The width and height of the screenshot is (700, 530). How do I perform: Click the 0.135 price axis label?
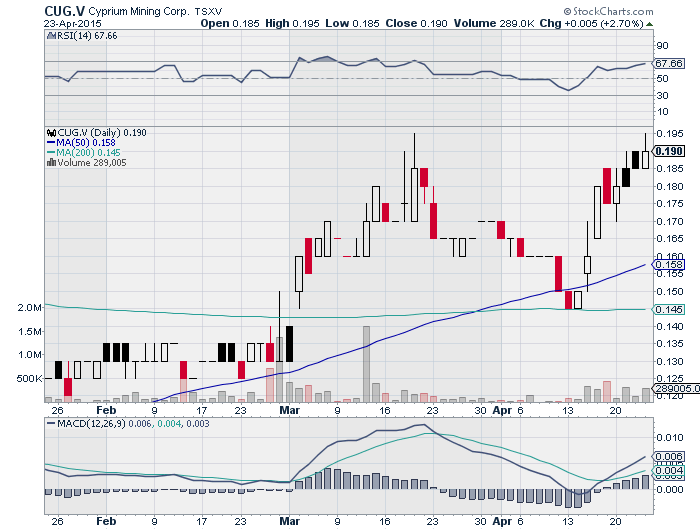(x=670, y=344)
